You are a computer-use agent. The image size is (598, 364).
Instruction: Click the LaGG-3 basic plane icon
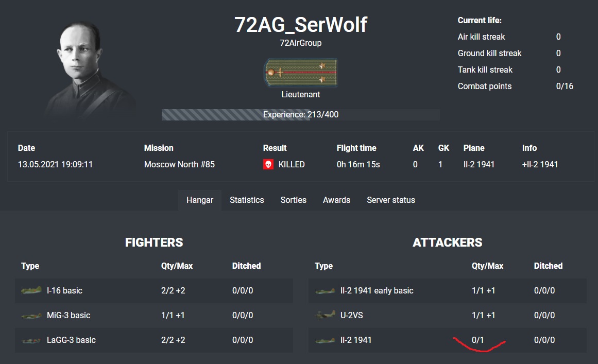click(x=31, y=340)
